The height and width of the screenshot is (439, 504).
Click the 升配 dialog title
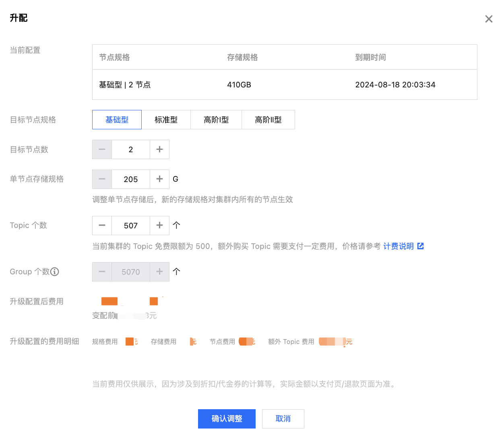point(19,18)
